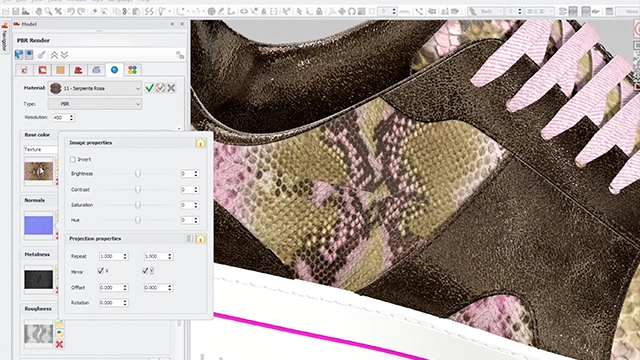Open the 3D dropdown in top toolbar
Viewport: 640px width, 360px height.
tap(540, 11)
